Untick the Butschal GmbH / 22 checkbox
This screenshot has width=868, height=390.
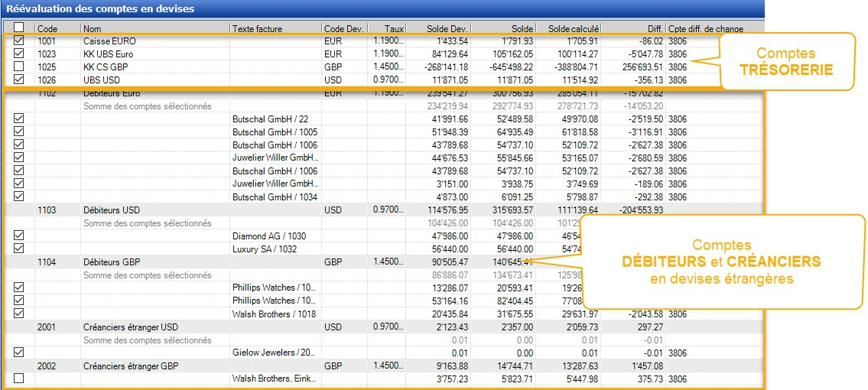pos(19,119)
